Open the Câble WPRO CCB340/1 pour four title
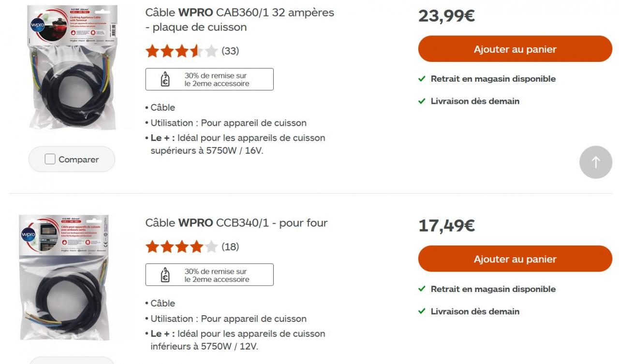 click(236, 223)
